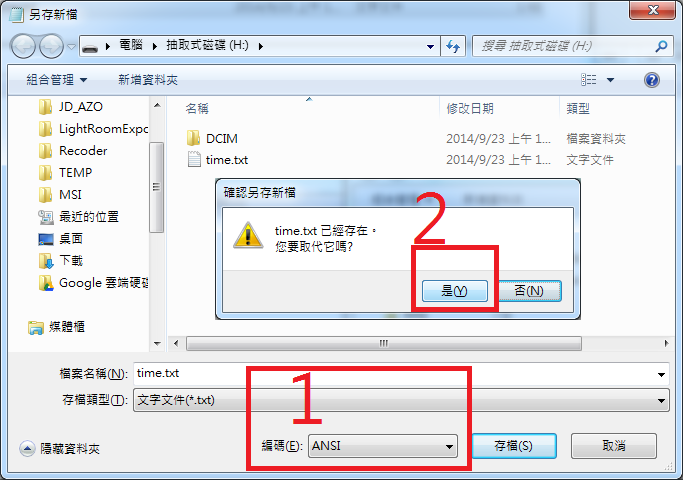Viewport: 683px width, 480px height.
Task: Refresh the removable disk folder view
Action: (453, 46)
